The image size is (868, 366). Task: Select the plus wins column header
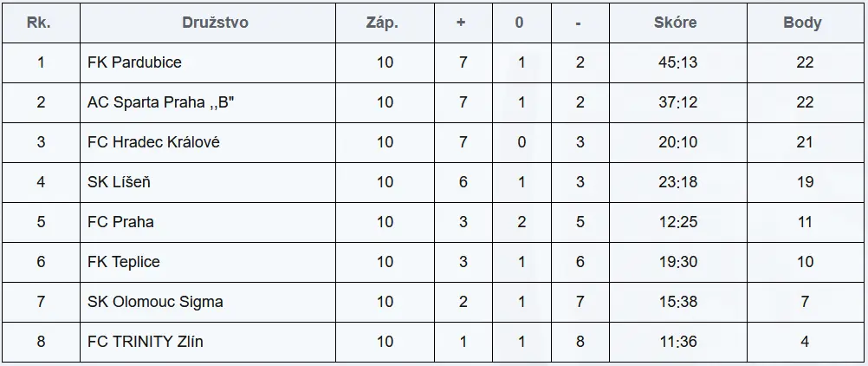tap(461, 23)
